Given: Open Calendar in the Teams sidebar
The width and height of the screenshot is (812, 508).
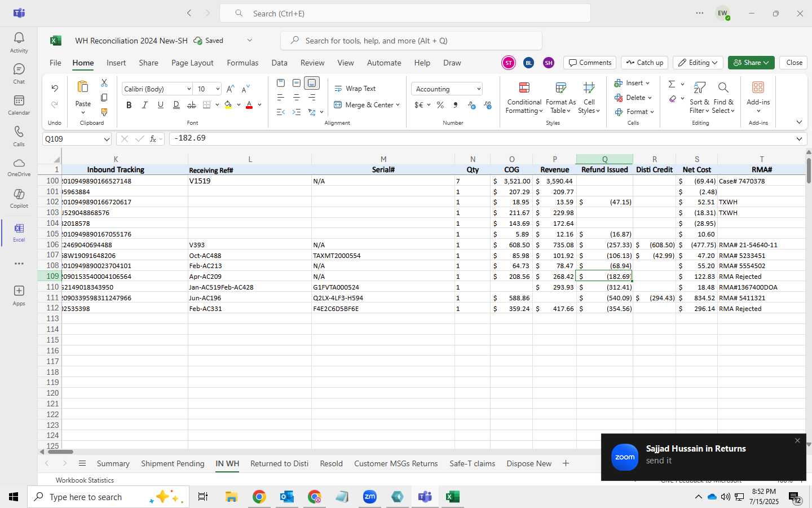Looking at the screenshot, I should (x=19, y=105).
